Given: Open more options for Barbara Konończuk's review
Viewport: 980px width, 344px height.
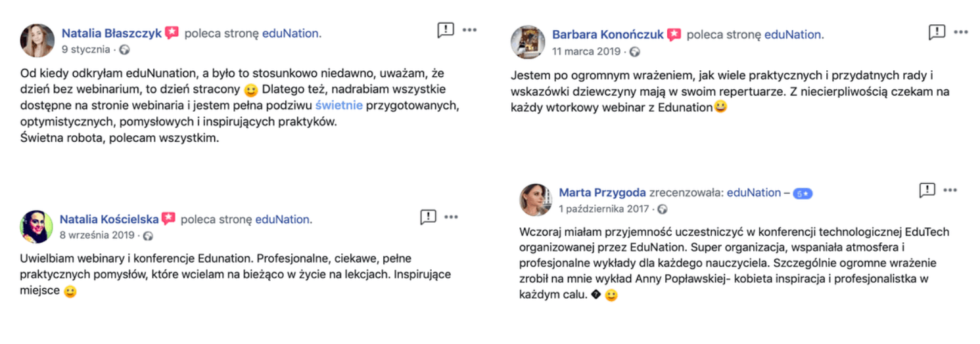Looking at the screenshot, I should coord(961,32).
